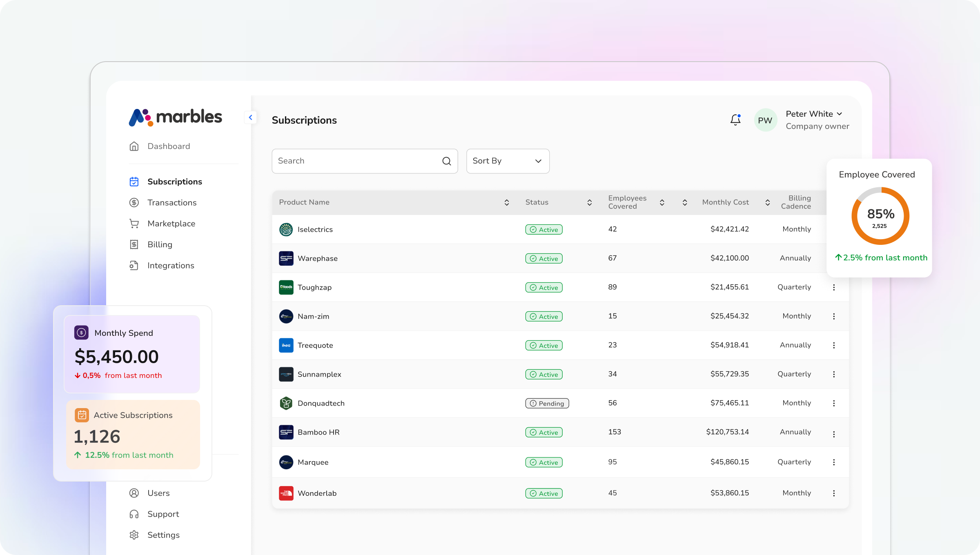
Task: Click the Toughzap product logo
Action: [286, 287]
